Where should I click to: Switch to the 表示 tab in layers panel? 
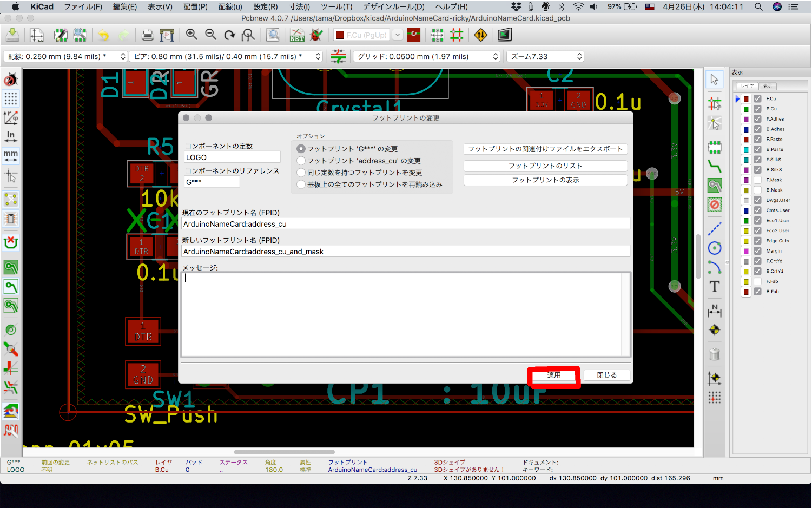pyautogui.click(x=768, y=85)
